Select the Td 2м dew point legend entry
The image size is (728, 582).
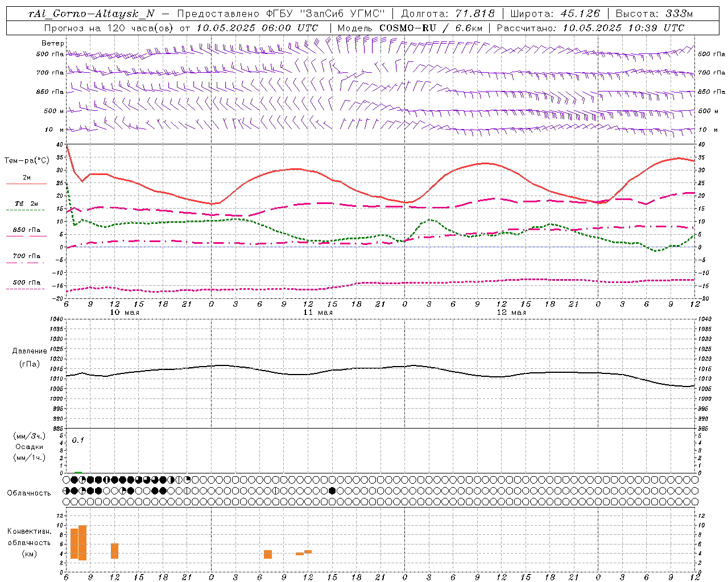26,206
